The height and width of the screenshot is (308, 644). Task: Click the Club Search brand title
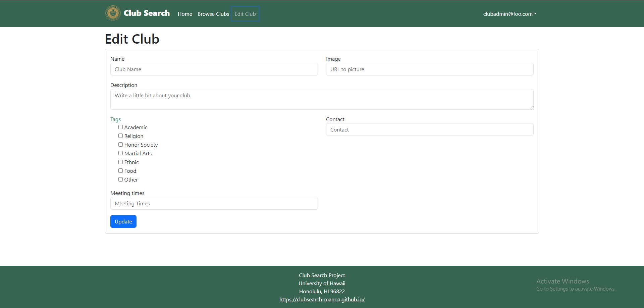[x=147, y=13]
